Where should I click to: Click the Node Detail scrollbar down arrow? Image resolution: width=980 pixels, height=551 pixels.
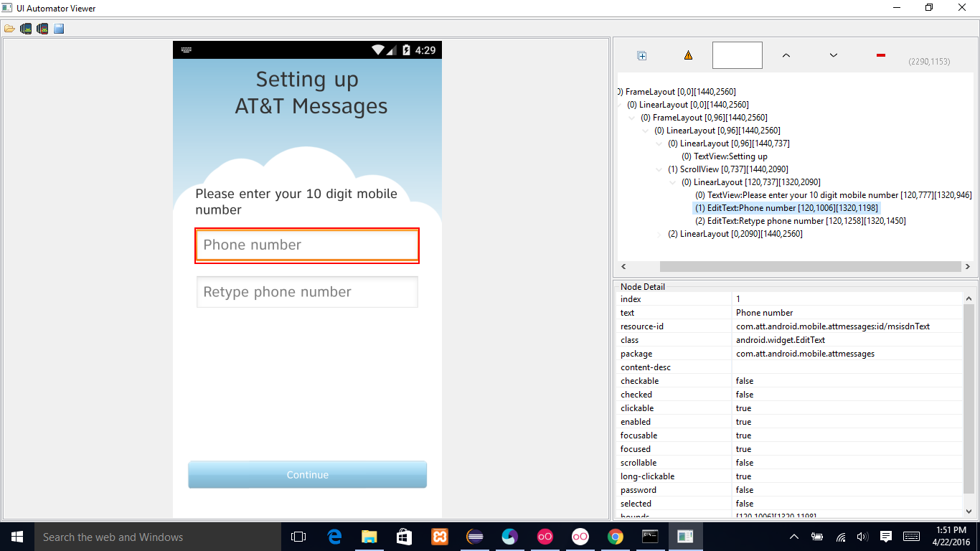pyautogui.click(x=969, y=512)
